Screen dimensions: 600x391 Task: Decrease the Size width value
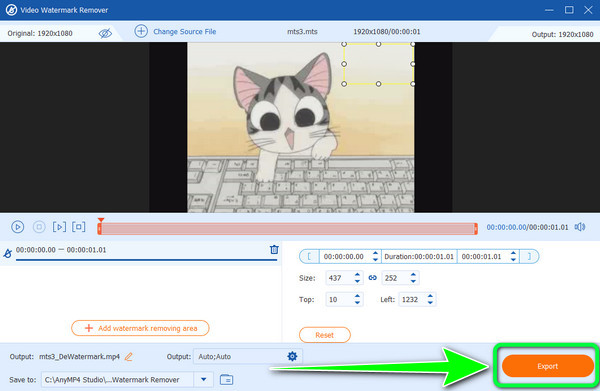click(x=357, y=281)
